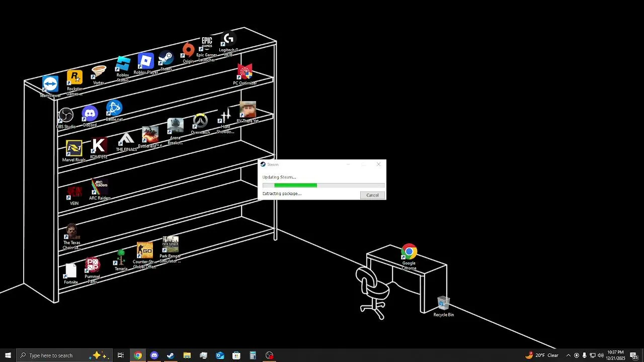Click the Terraria desktop icon
Viewport: 644px width, 362px height.
121,260
